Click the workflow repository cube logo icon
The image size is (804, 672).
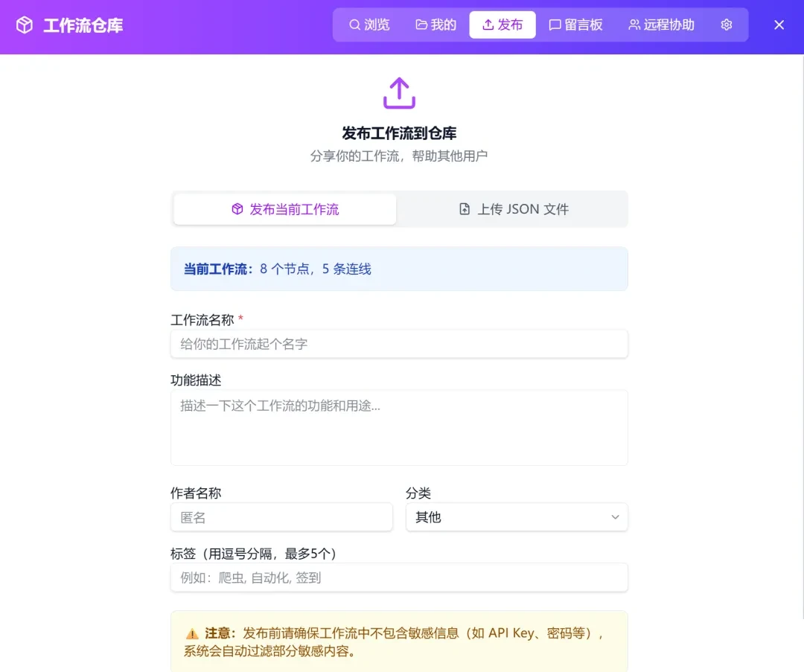[24, 25]
